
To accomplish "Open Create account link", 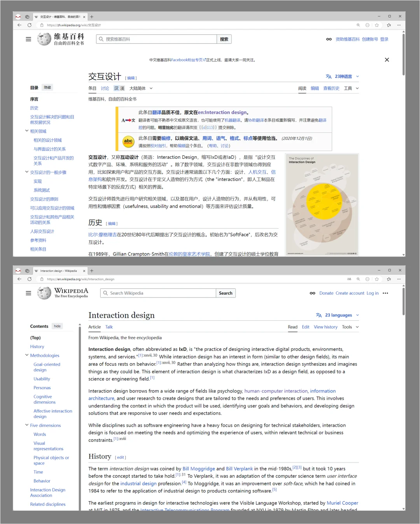I will click(350, 293).
